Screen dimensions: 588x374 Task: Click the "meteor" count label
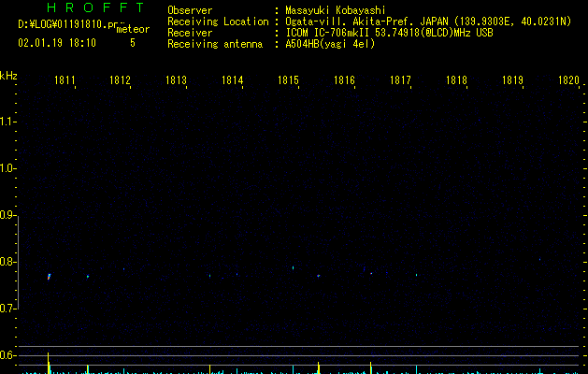[133, 29]
